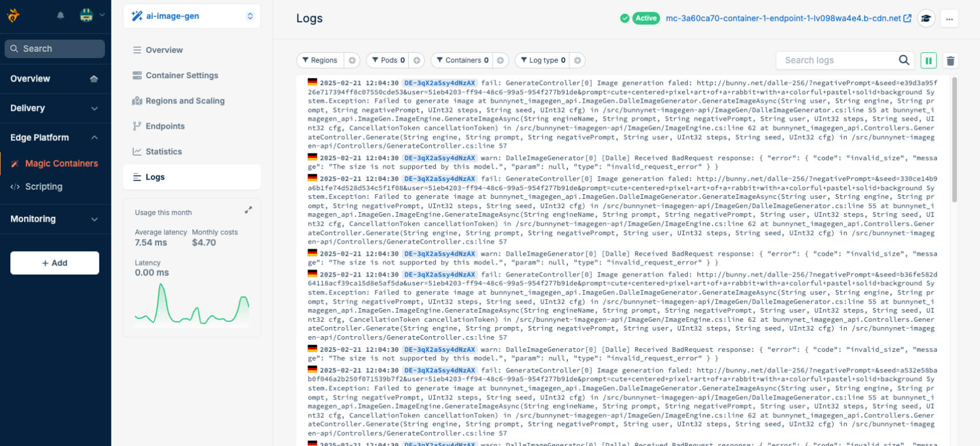Open the user avatar menu

point(86,16)
